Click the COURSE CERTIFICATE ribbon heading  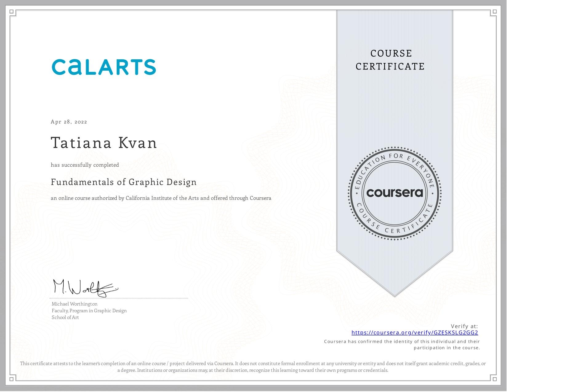390,60
